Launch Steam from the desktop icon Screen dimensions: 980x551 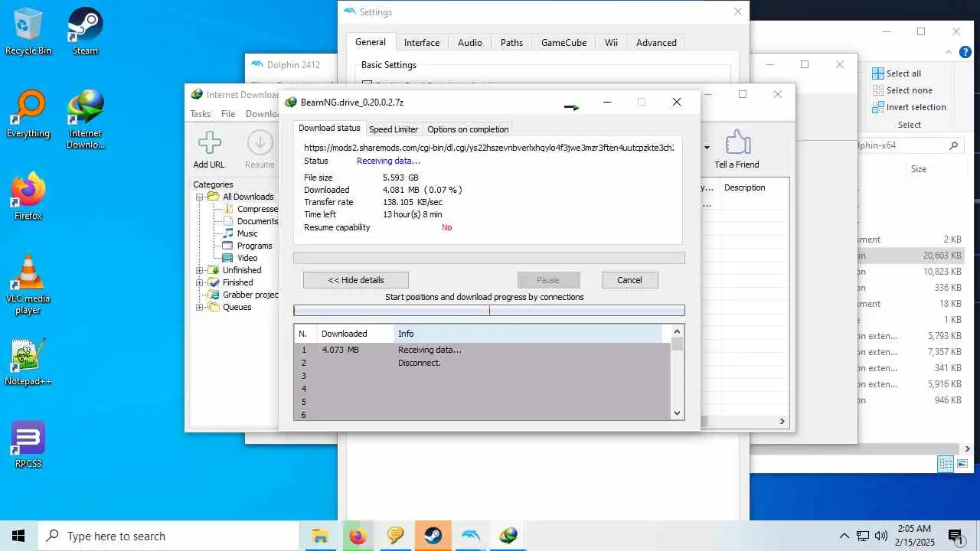pos(85,31)
